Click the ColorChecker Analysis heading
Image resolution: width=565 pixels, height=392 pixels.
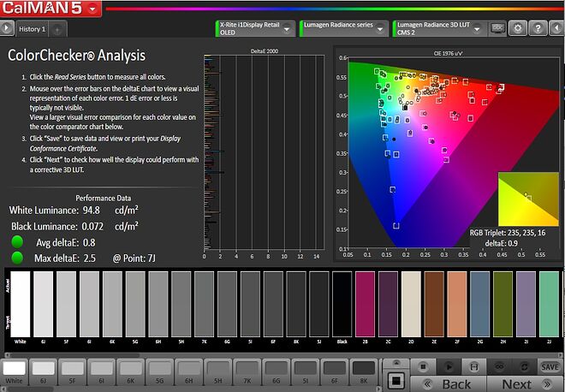pos(77,55)
